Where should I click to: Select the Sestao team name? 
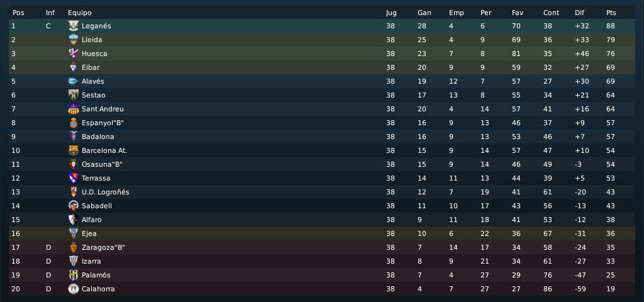click(x=94, y=95)
